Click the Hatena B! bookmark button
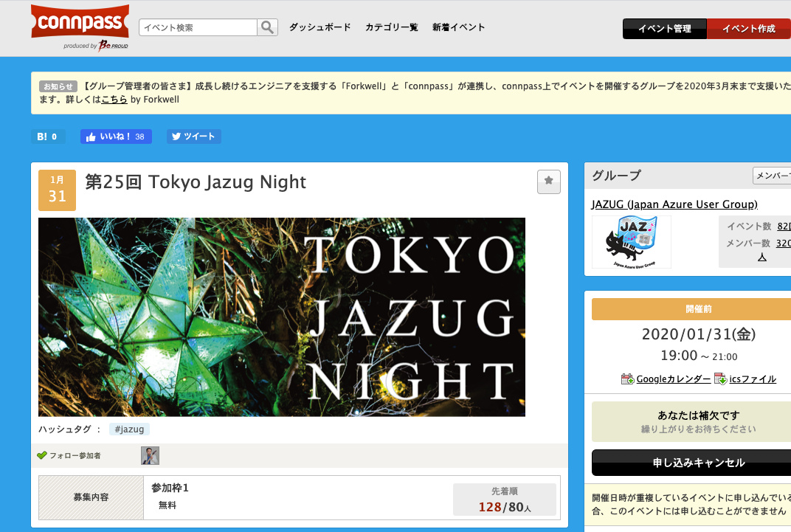This screenshot has width=791, height=532. 48,137
